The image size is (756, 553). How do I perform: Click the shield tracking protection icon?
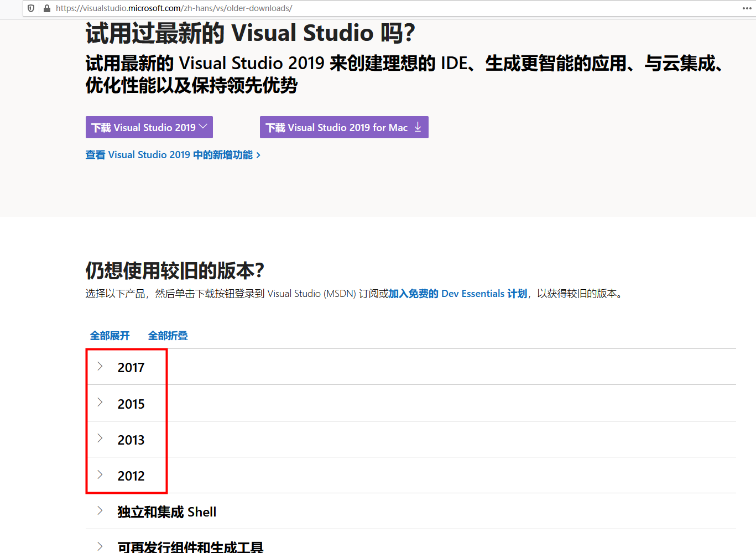[x=31, y=8]
